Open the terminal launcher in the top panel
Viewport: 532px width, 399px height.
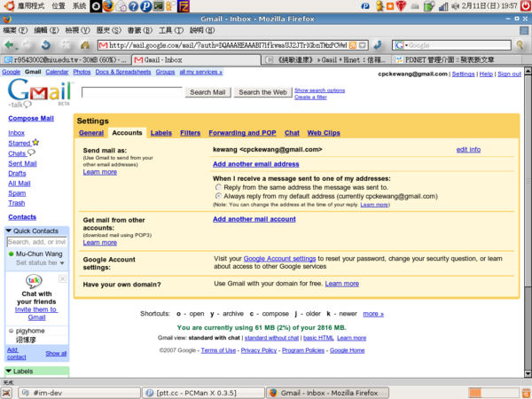159,6
